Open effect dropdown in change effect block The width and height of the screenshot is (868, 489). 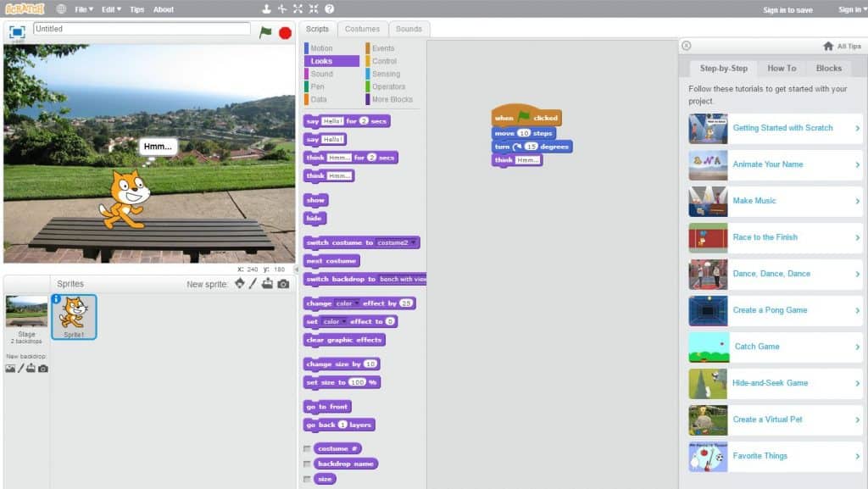coord(348,303)
